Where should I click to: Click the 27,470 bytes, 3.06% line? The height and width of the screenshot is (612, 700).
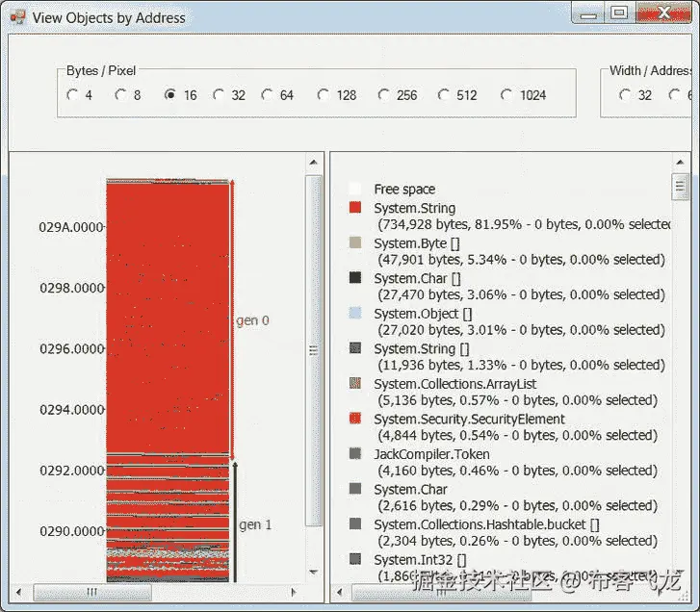pyautogui.click(x=521, y=294)
